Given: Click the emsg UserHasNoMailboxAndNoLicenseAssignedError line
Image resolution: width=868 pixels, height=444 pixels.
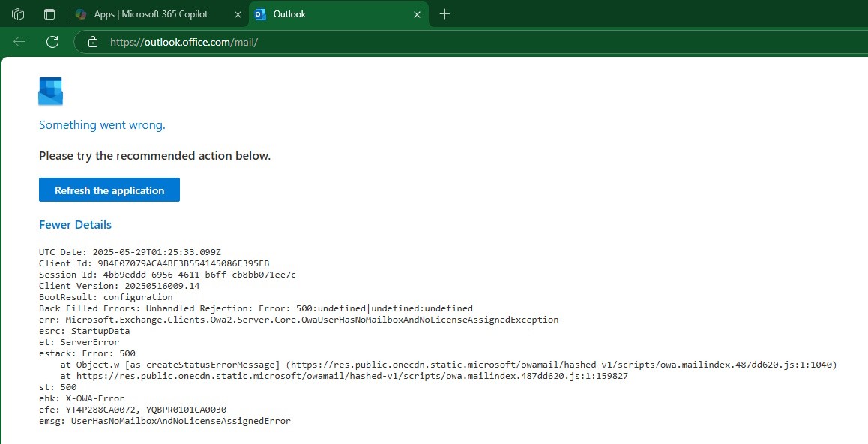Looking at the screenshot, I should coord(164,421).
